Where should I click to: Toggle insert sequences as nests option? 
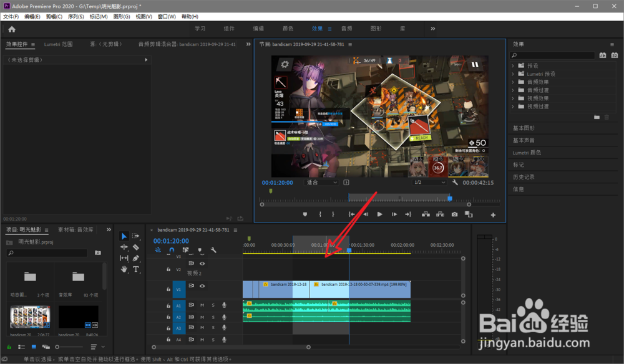[158, 250]
